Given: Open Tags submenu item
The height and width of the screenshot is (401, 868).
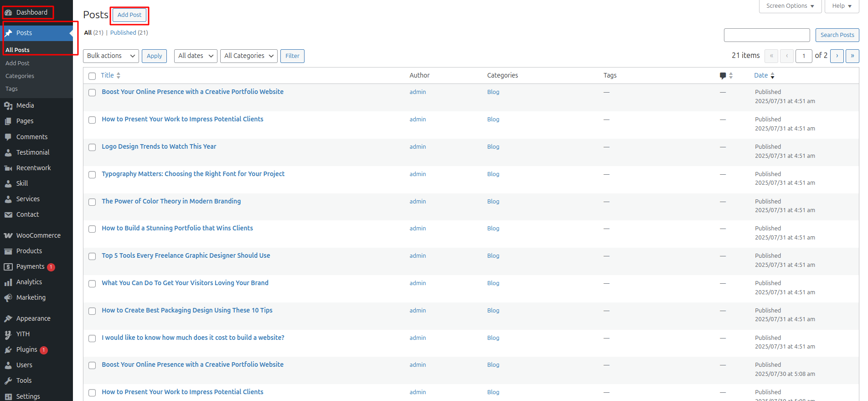Looking at the screenshot, I should 11,89.
